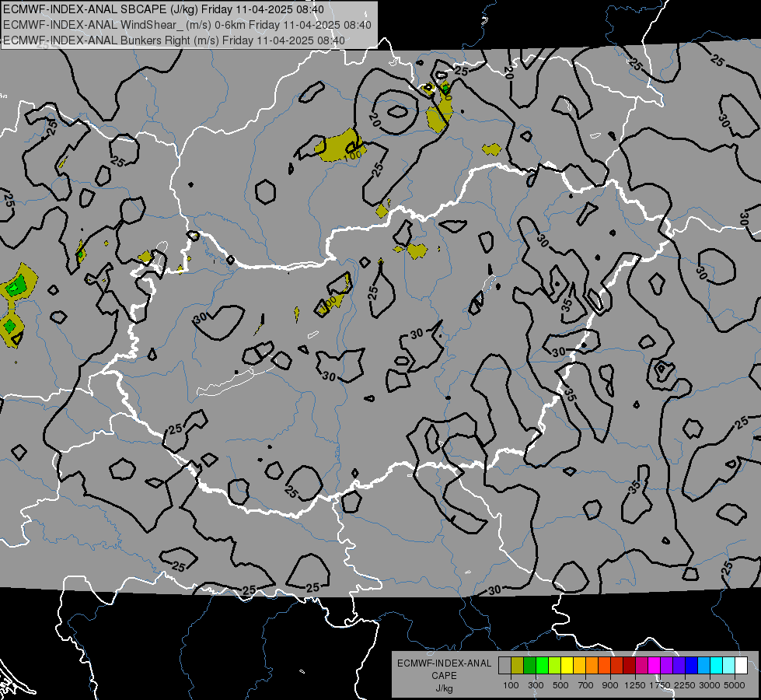761x700 pixels.
Task: Click the legend scale label 2250
Action: 685,685
